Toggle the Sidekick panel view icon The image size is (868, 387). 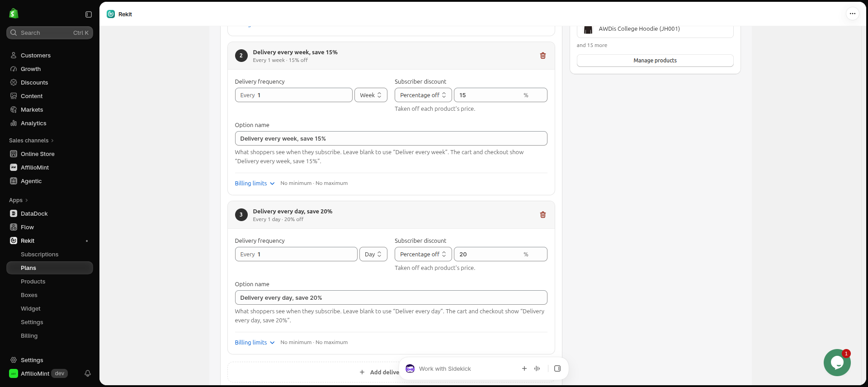557,368
